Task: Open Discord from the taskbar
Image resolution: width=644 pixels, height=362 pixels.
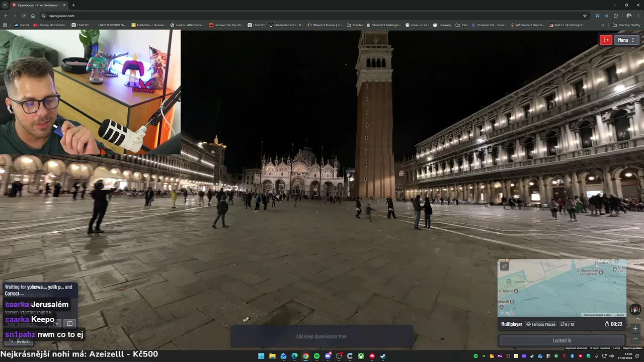Action: (328, 356)
